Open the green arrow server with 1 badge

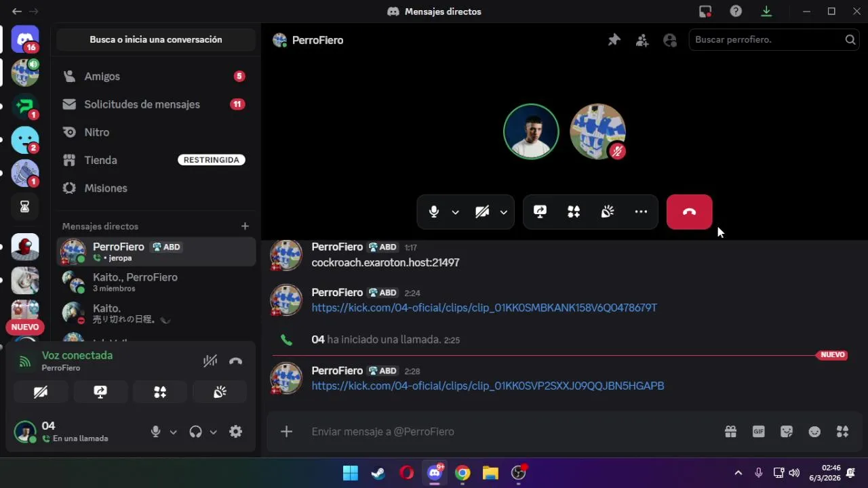(25, 106)
